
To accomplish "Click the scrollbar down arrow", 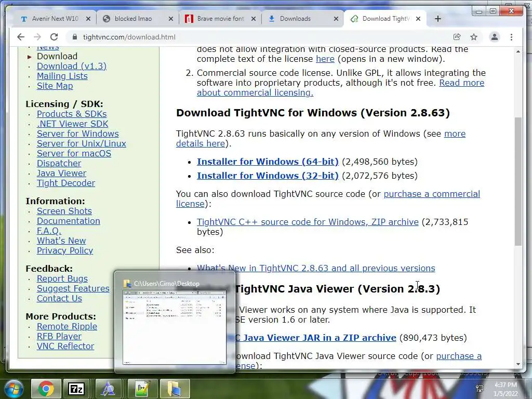I will coord(518,364).
